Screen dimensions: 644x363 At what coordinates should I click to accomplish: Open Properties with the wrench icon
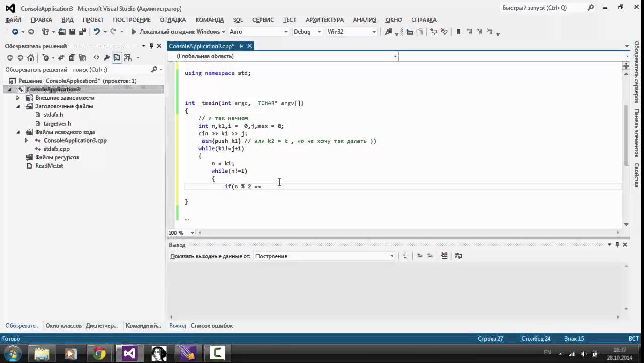click(x=107, y=57)
